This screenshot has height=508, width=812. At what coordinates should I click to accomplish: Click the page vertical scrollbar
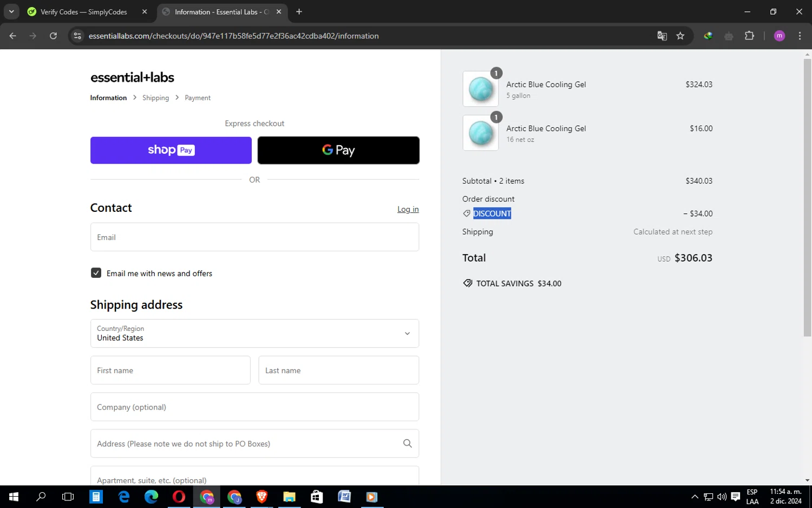coord(807,198)
